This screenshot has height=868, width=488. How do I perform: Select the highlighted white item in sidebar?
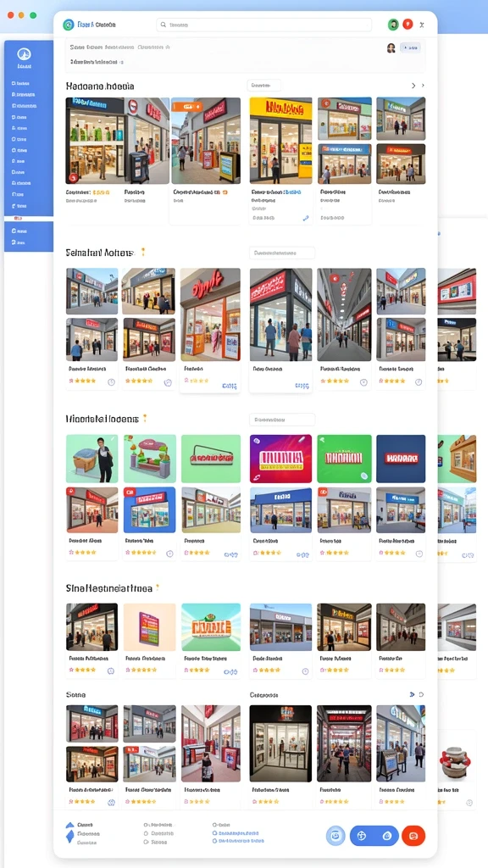[29, 219]
